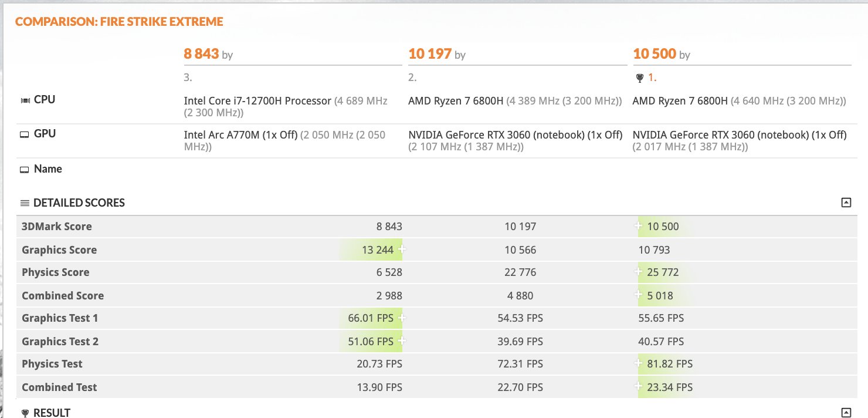Click the plus icon beside 66.01 FPS
Viewport: 868px width, 418px height.
tap(402, 318)
